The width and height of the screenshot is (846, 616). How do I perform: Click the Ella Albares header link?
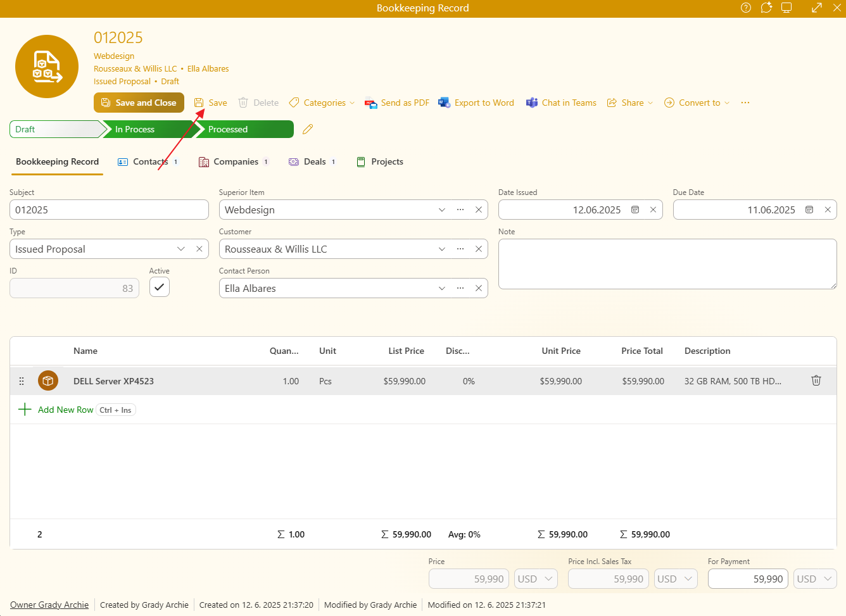coord(208,68)
